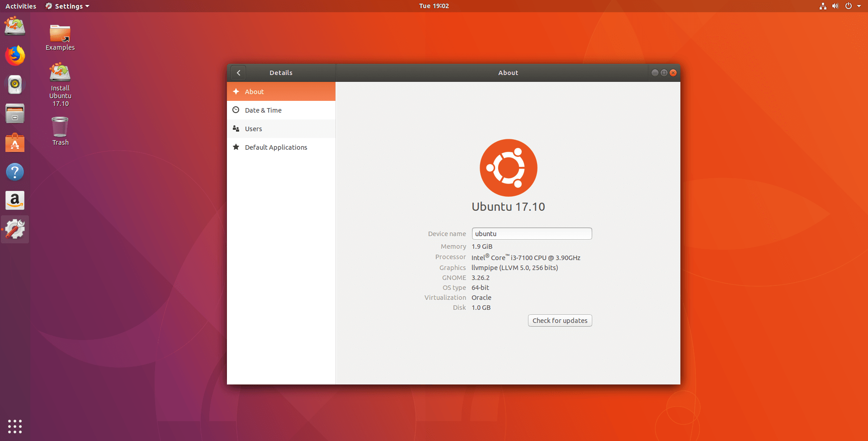Click the About header title

point(508,73)
